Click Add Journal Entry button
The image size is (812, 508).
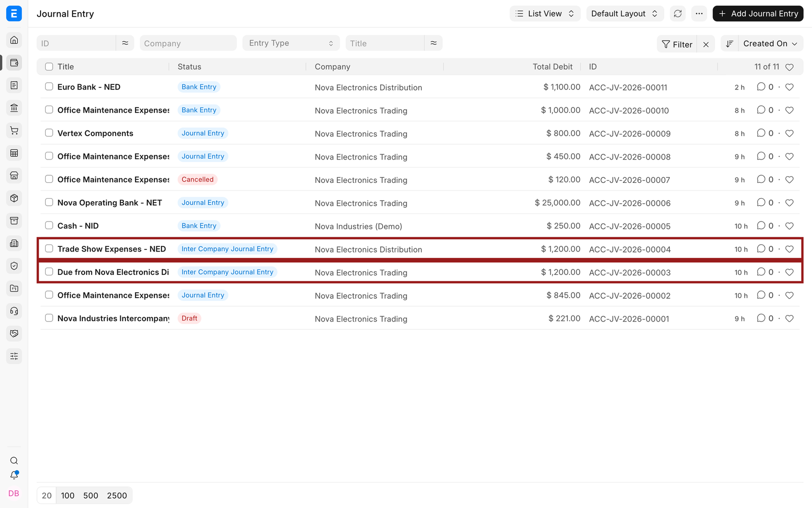758,14
